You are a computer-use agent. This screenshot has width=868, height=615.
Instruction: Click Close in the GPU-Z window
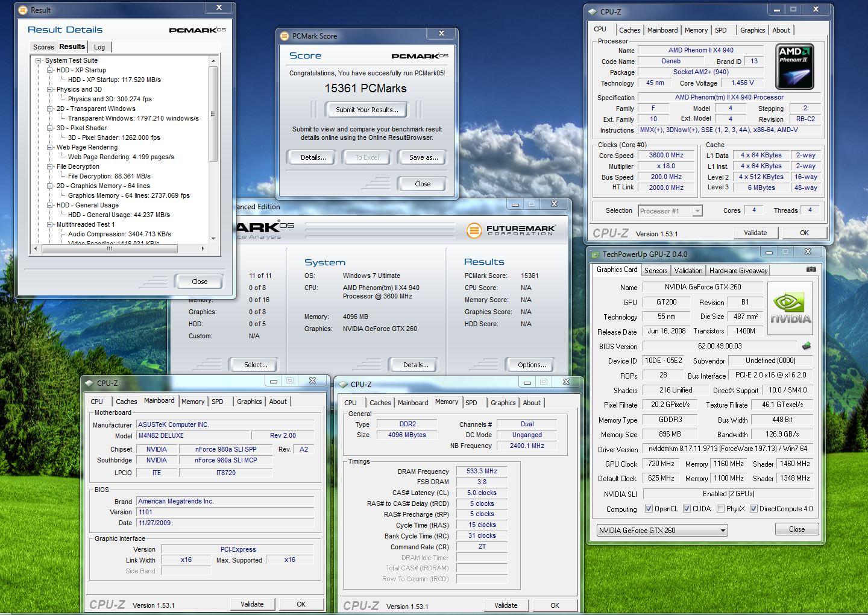point(797,529)
